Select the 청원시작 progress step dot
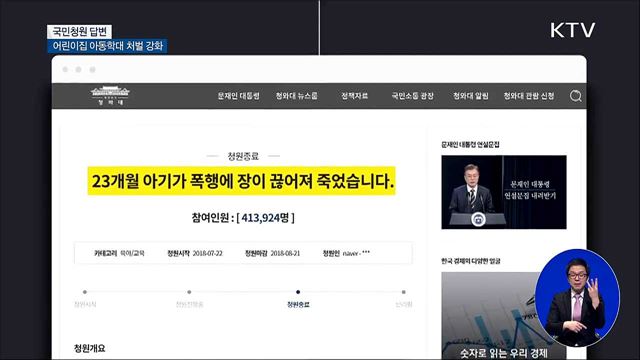This screenshot has height=360, width=640. point(85,292)
